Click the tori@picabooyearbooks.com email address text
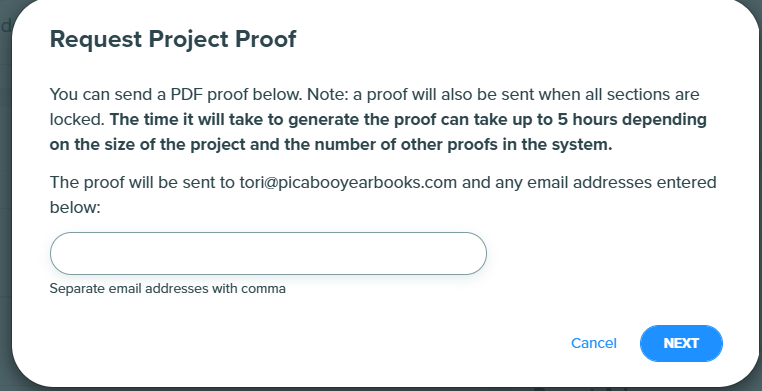Viewport: 762px width, 391px height. tap(348, 183)
